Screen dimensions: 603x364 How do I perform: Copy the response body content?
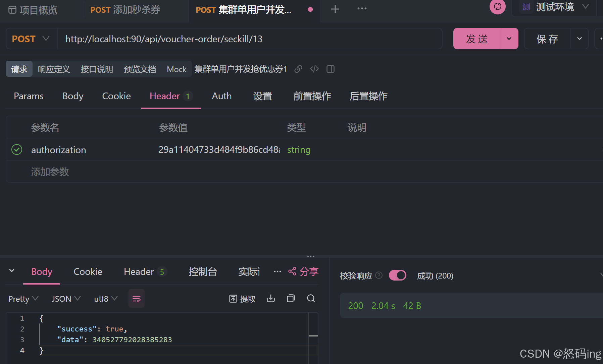click(291, 299)
